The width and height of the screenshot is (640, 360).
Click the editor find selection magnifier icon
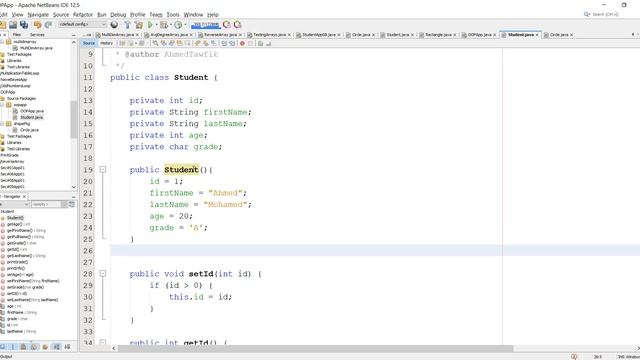tap(156, 43)
